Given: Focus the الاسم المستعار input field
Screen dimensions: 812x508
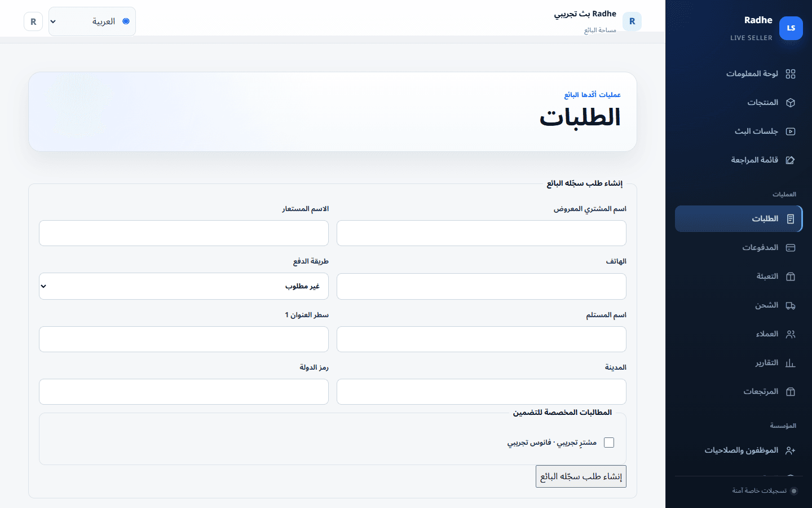Looking at the screenshot, I should (x=184, y=233).
